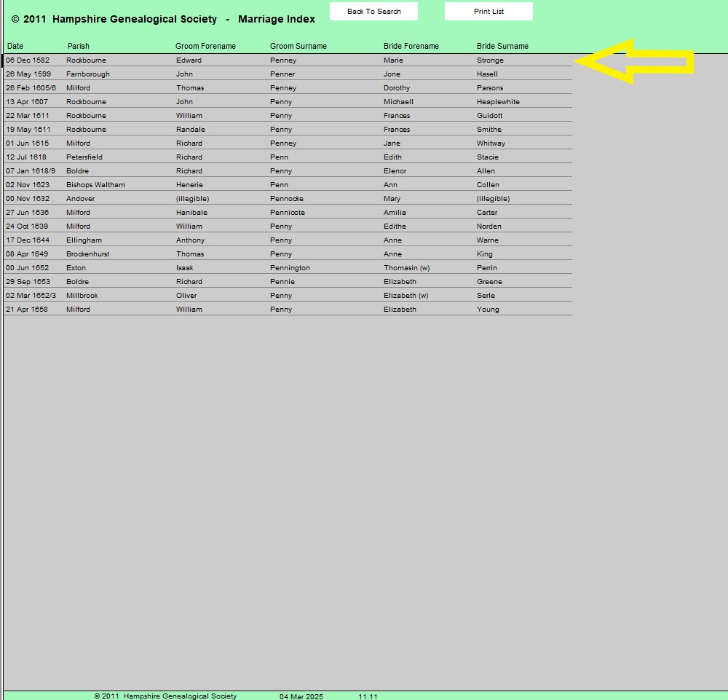Viewport: 728px width, 700px height.
Task: Select bride forename Thomasin (w)
Action: pos(406,268)
